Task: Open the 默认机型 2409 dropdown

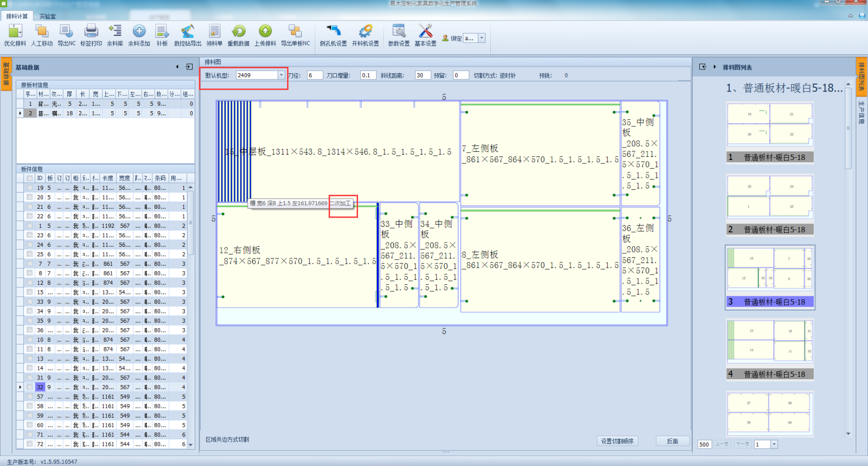Action: [x=281, y=75]
